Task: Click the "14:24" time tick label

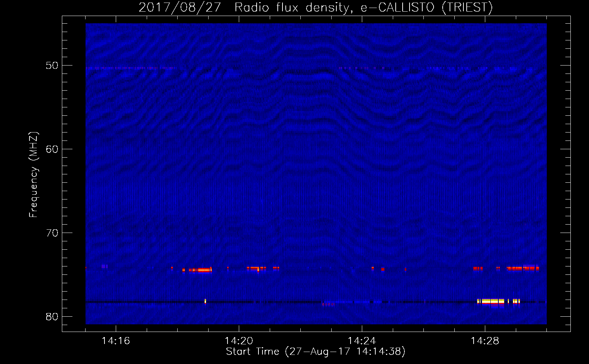Action: pos(362,341)
